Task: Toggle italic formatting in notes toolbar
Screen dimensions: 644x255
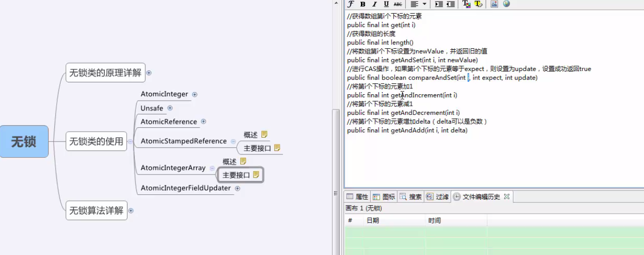Action: 374,4
